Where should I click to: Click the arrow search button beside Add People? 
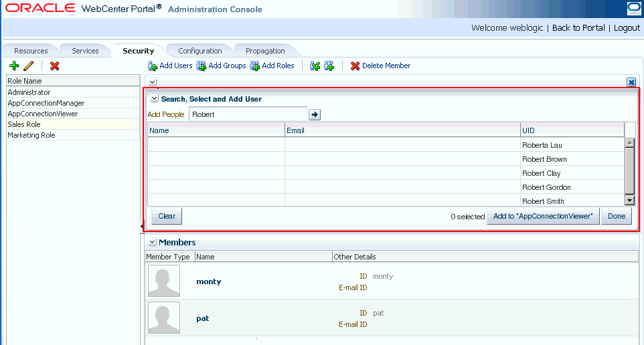[315, 114]
